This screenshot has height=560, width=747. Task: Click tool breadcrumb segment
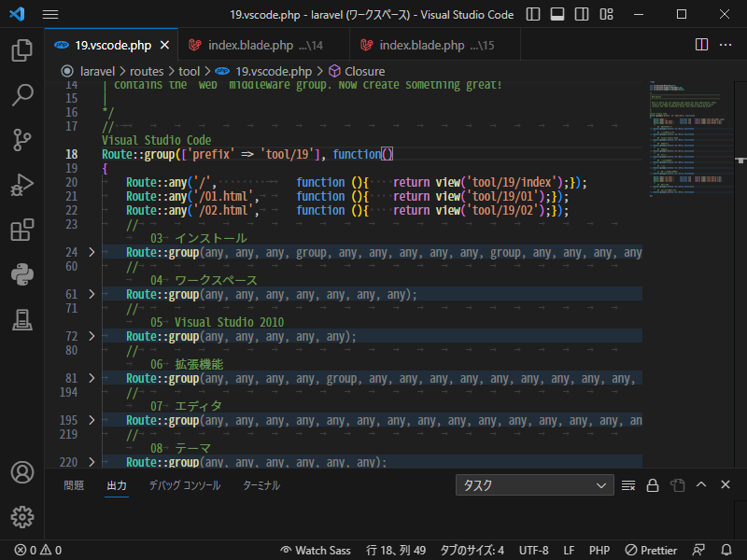click(189, 72)
